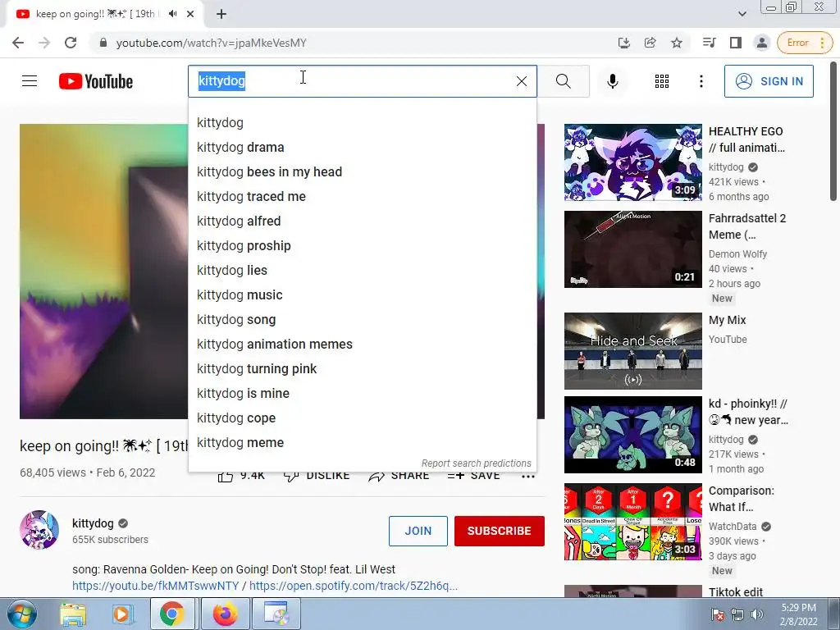Open Windows Explorer from the taskbar
This screenshot has height=630, width=840.
[72, 614]
